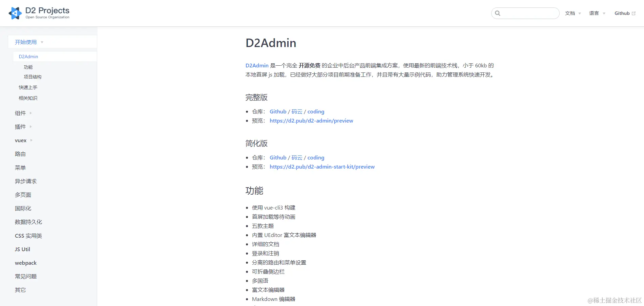Open 码云 repo link under 简化版
644x306 pixels.
click(297, 157)
